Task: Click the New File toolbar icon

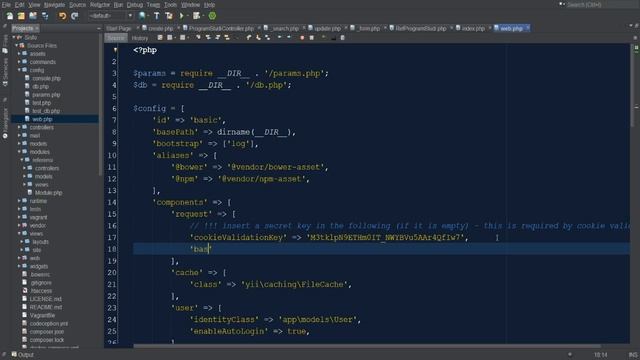Action: [9, 16]
